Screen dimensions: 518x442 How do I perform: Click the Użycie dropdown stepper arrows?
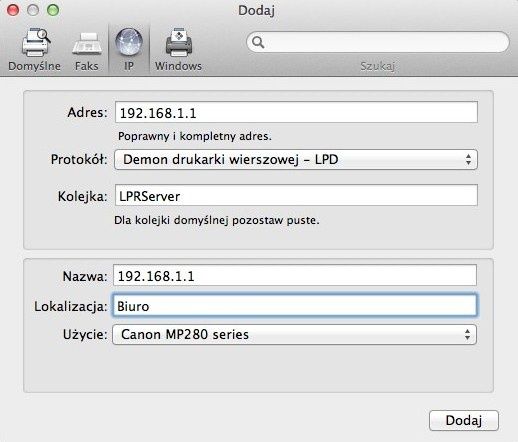point(468,334)
